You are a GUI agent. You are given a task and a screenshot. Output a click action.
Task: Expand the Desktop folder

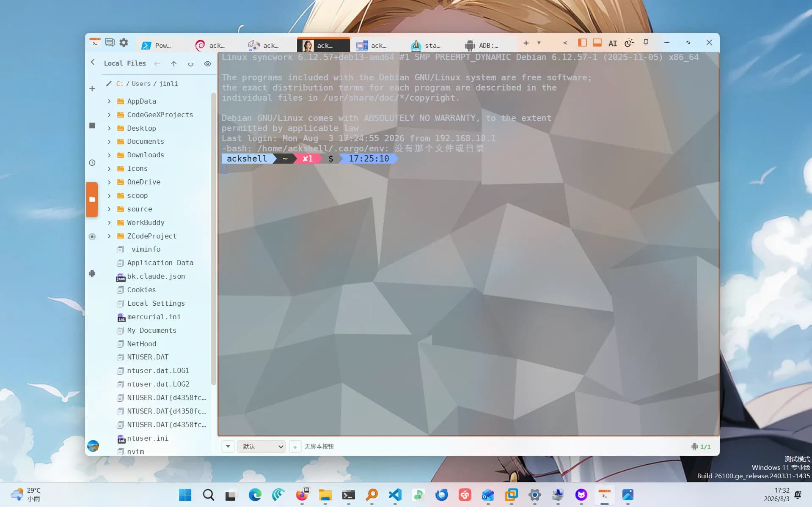point(109,128)
